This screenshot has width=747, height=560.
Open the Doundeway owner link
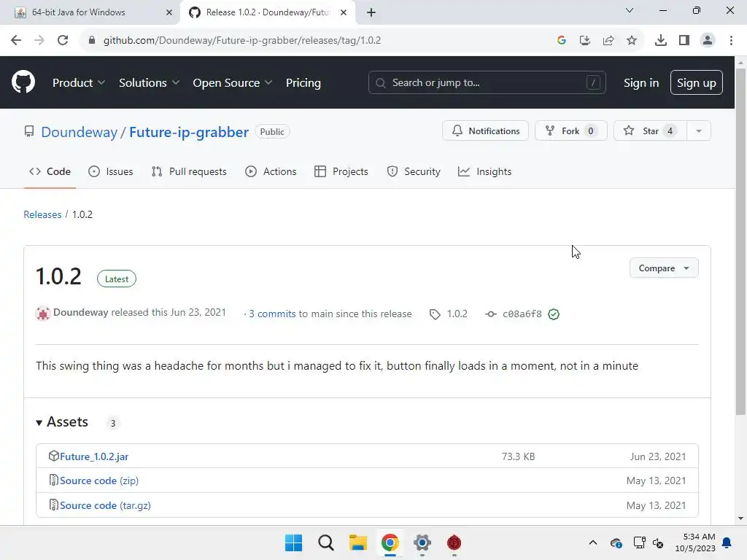click(x=79, y=132)
